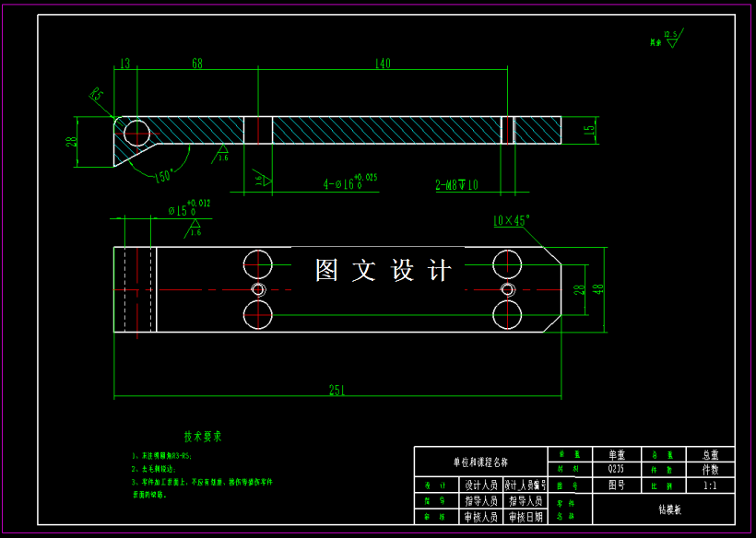Click the 10×45° chamfer callout

click(511, 220)
